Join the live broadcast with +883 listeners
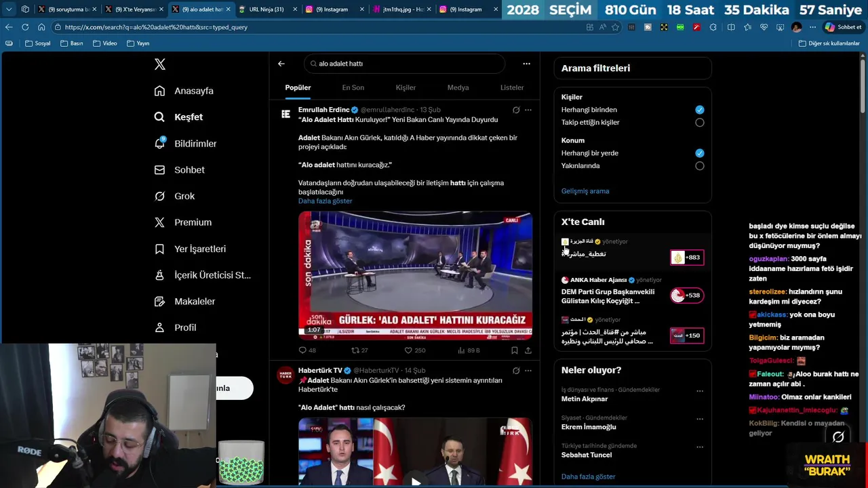868x488 pixels. (687, 258)
